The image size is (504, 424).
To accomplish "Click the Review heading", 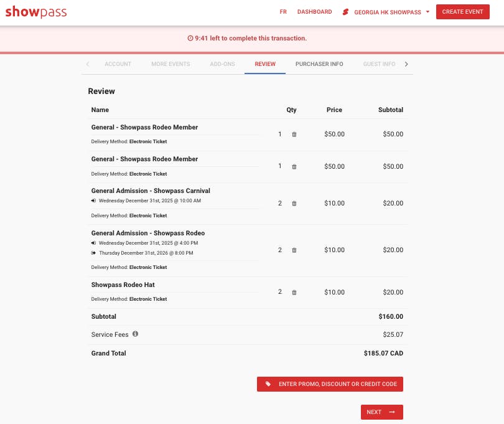I will [x=101, y=92].
